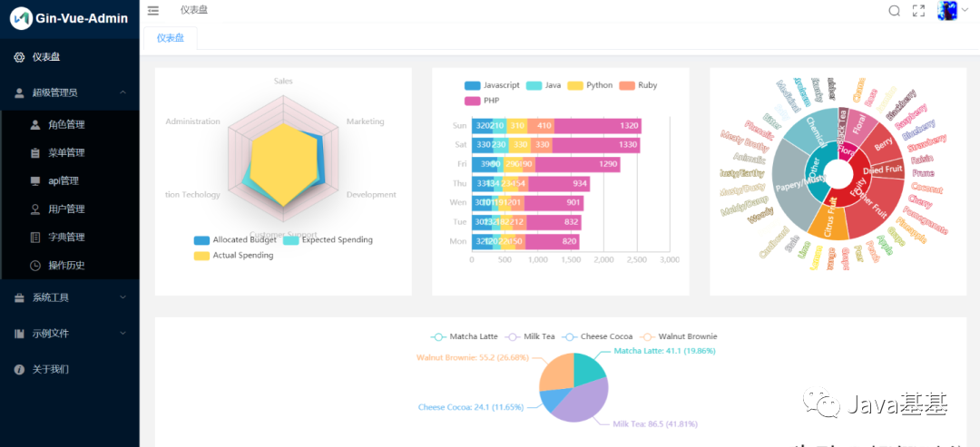
Task: Click the 角色管理 user icon
Action: click(x=35, y=124)
